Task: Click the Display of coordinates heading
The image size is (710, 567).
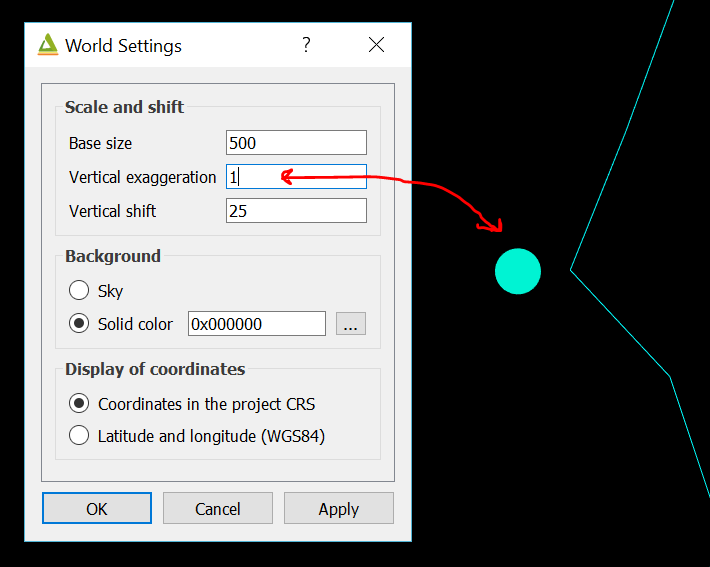Action: click(x=155, y=369)
